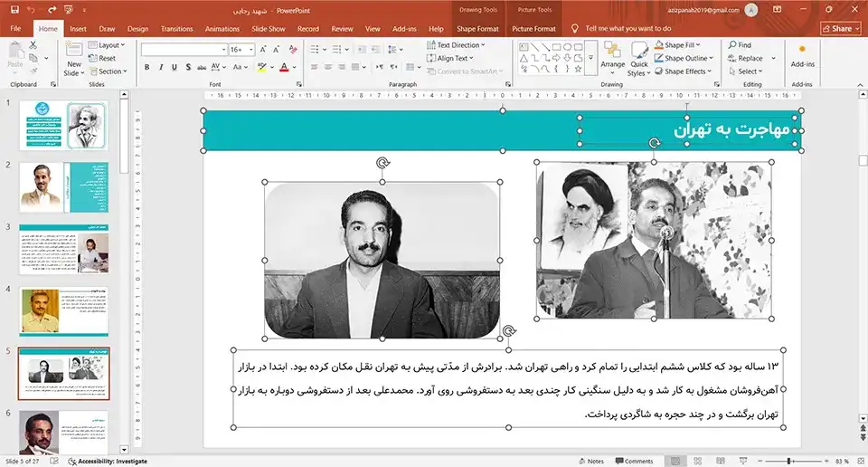Select slide 3 thumbnail in the slide panel

pyautogui.click(x=63, y=249)
